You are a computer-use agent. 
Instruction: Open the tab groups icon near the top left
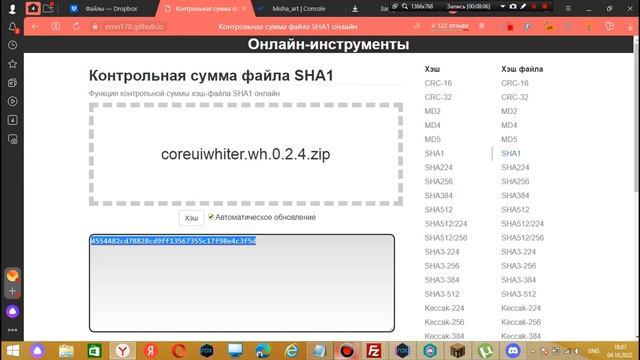click(48, 9)
